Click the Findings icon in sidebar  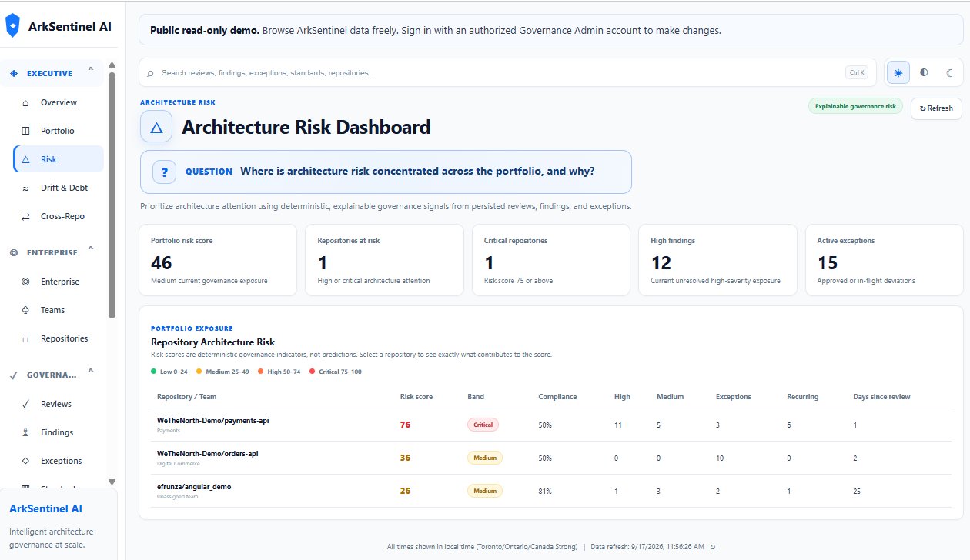(25, 432)
